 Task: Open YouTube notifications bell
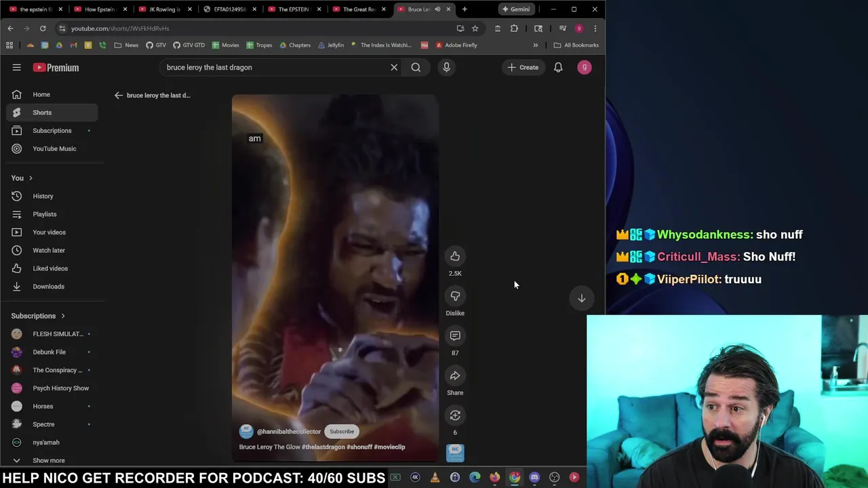(558, 67)
